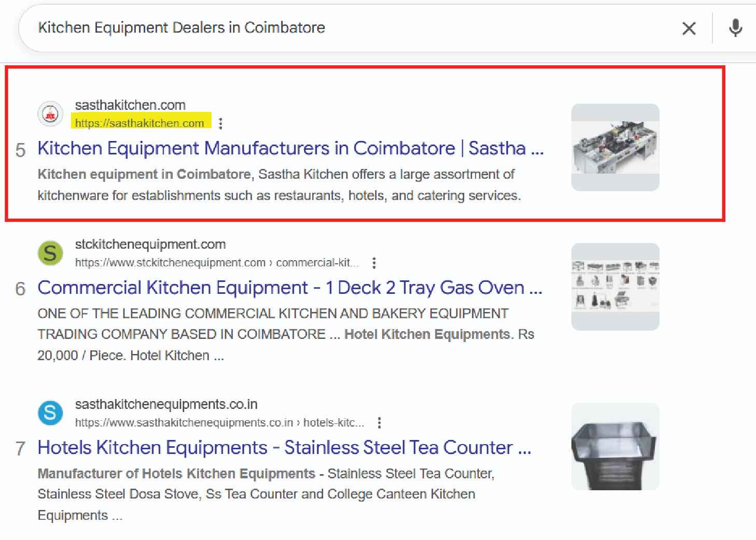The width and height of the screenshot is (756, 540).
Task: Open more options for stckitchenequipment.com result
Action: click(374, 263)
